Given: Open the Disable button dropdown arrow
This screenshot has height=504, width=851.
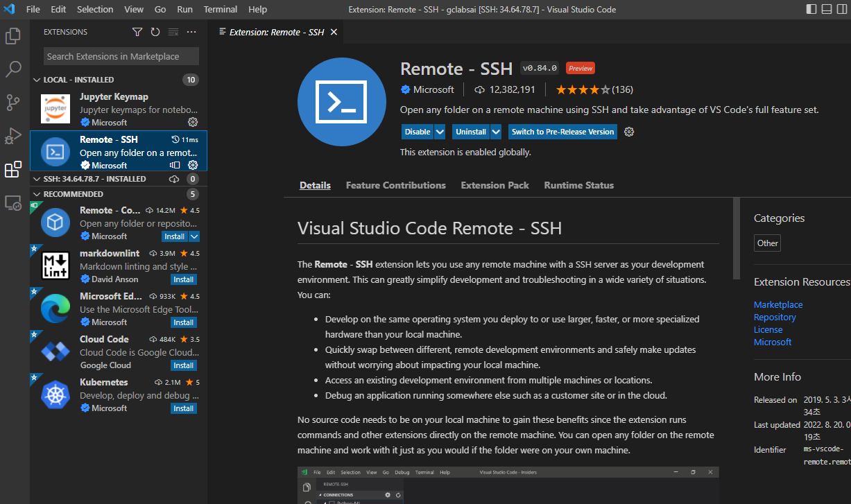Looking at the screenshot, I should coord(439,131).
